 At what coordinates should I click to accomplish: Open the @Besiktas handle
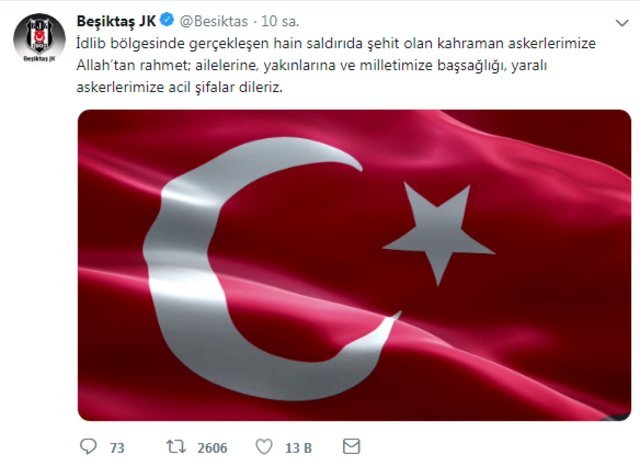[x=213, y=21]
